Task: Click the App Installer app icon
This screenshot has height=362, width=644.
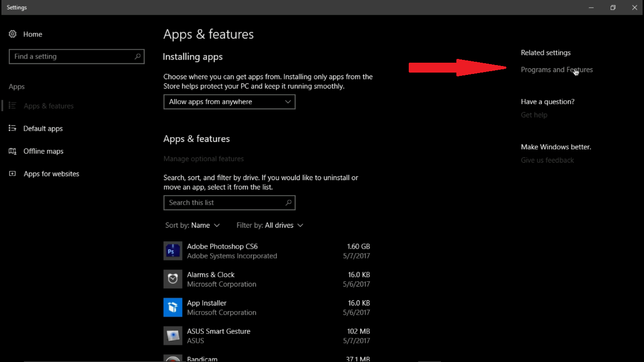Action: (x=173, y=308)
